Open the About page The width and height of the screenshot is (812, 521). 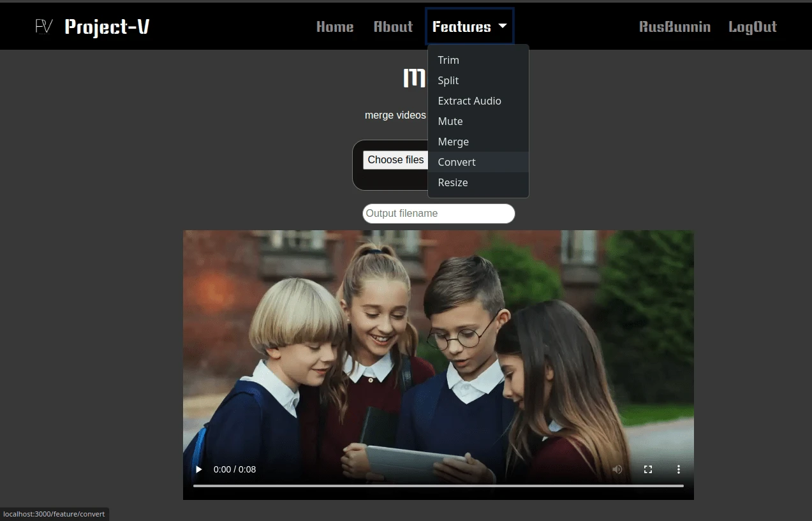[x=393, y=27]
